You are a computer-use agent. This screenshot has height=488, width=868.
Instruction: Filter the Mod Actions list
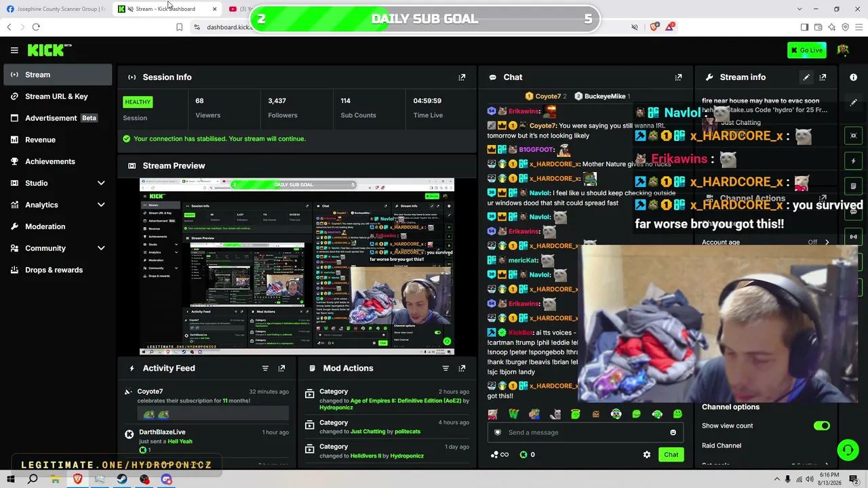[446, 368]
